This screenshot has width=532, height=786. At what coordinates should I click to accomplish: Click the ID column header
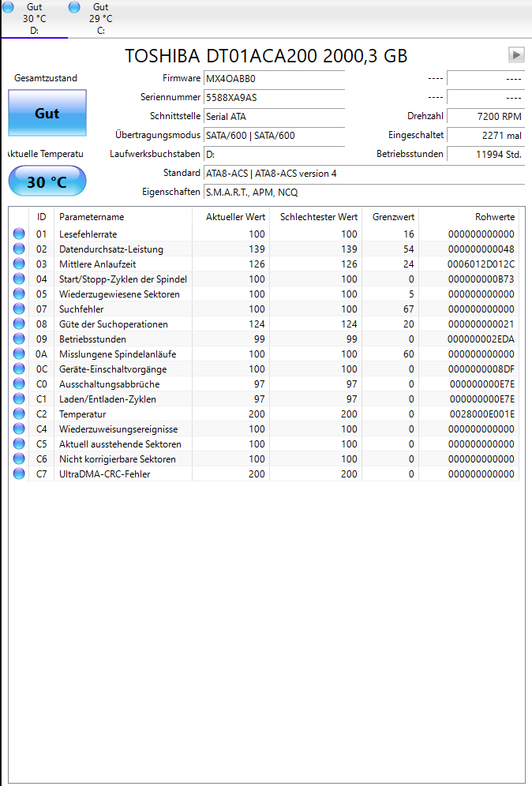click(x=42, y=217)
